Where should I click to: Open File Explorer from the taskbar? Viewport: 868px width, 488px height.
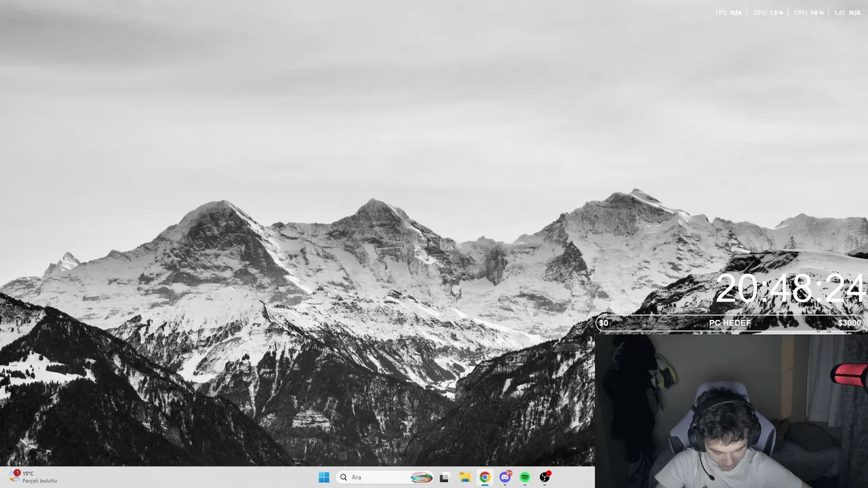[465, 477]
